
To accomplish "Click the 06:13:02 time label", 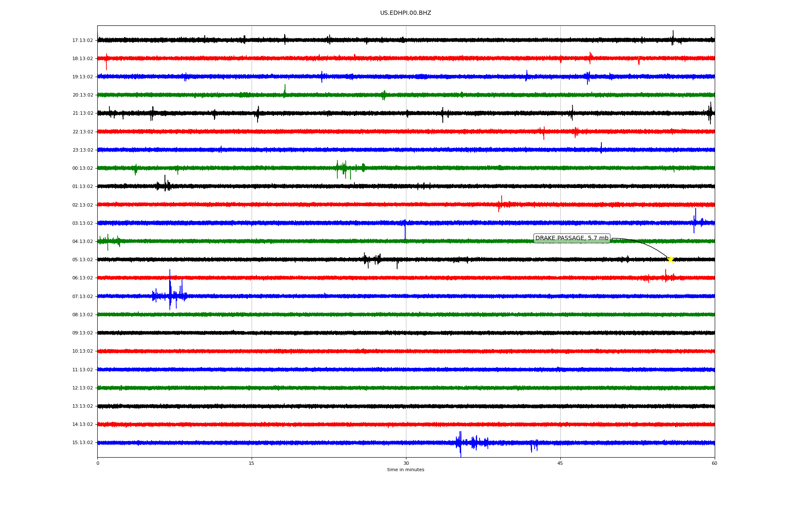I will point(82,278).
